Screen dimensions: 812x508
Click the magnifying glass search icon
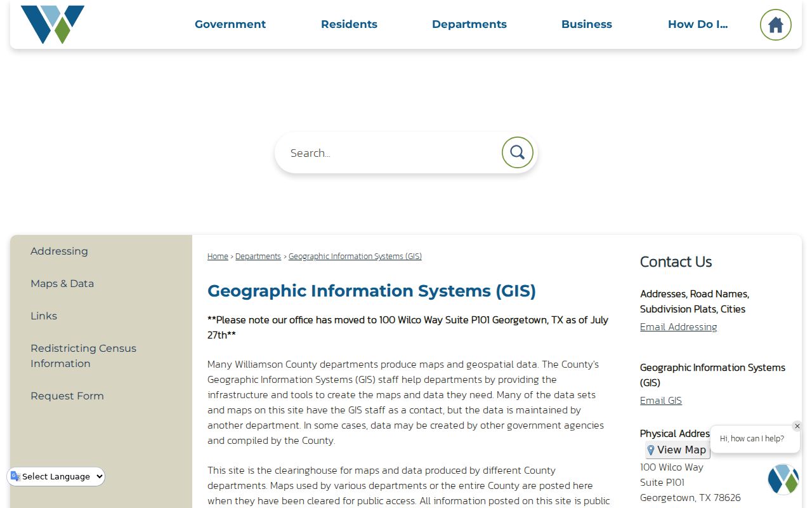tap(518, 152)
